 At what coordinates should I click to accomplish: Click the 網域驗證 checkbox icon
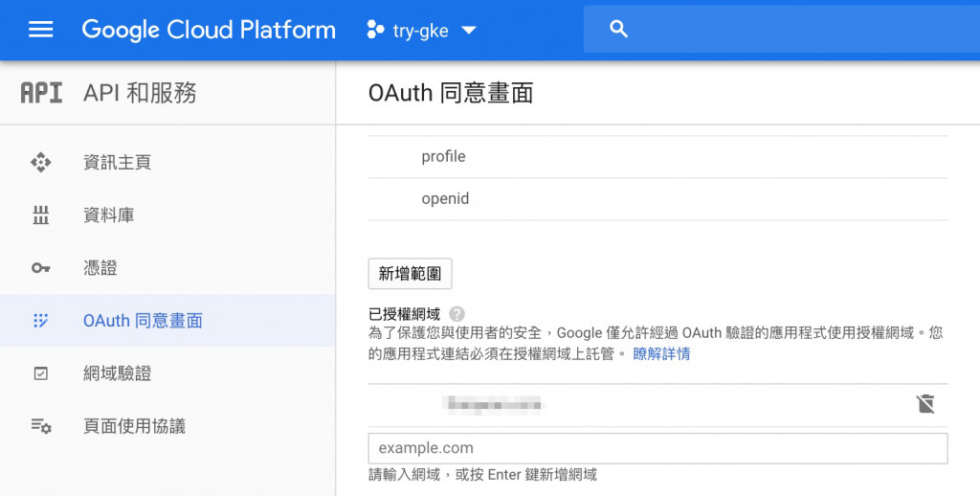tap(40, 373)
